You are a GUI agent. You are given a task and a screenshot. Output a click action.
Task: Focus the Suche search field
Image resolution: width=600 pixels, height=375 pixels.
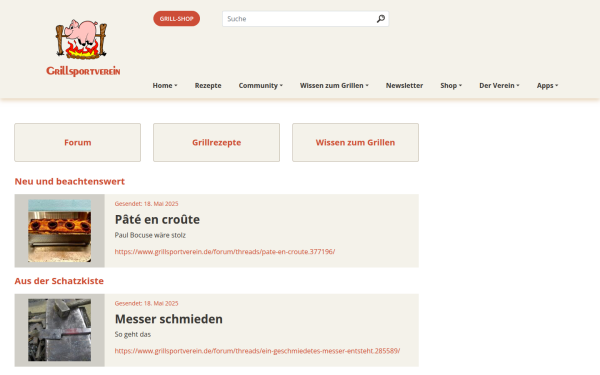(x=305, y=19)
